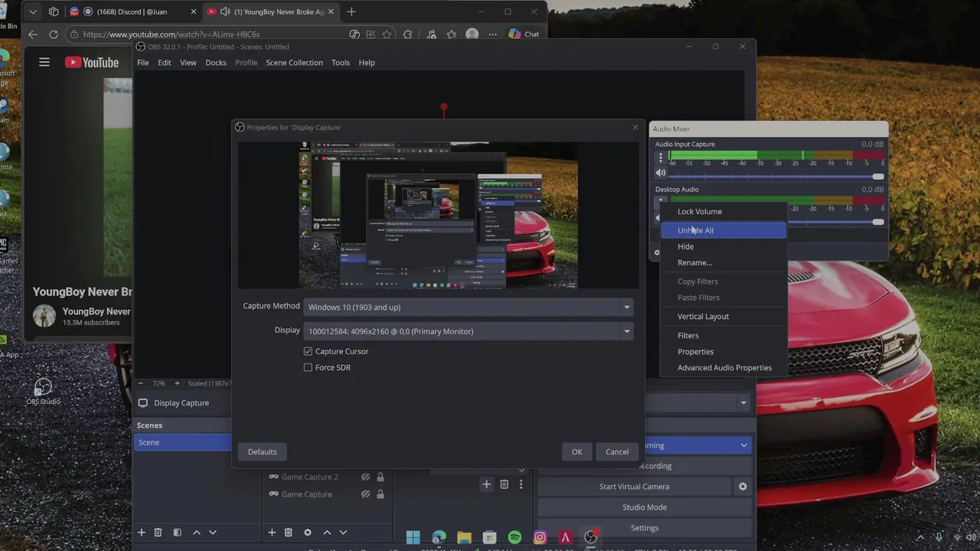Open Instagram from the taskbar
Screen dimensions: 980x551
click(x=540, y=538)
